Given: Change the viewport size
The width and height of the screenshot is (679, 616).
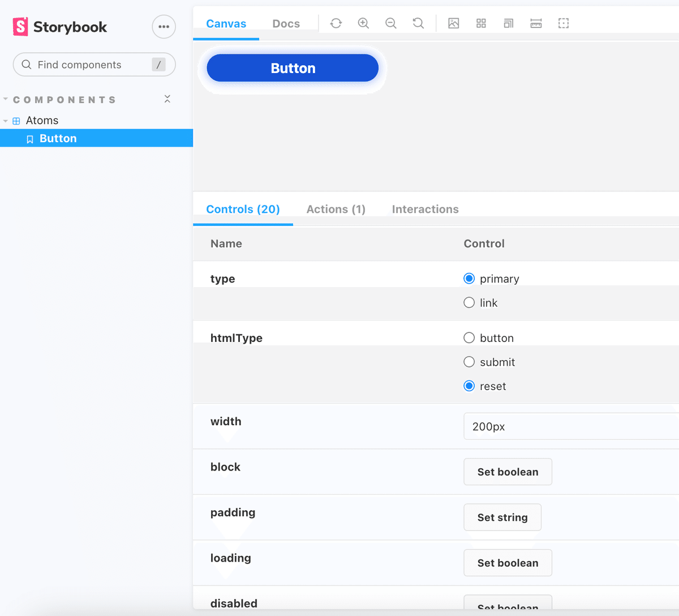Looking at the screenshot, I should [x=509, y=23].
